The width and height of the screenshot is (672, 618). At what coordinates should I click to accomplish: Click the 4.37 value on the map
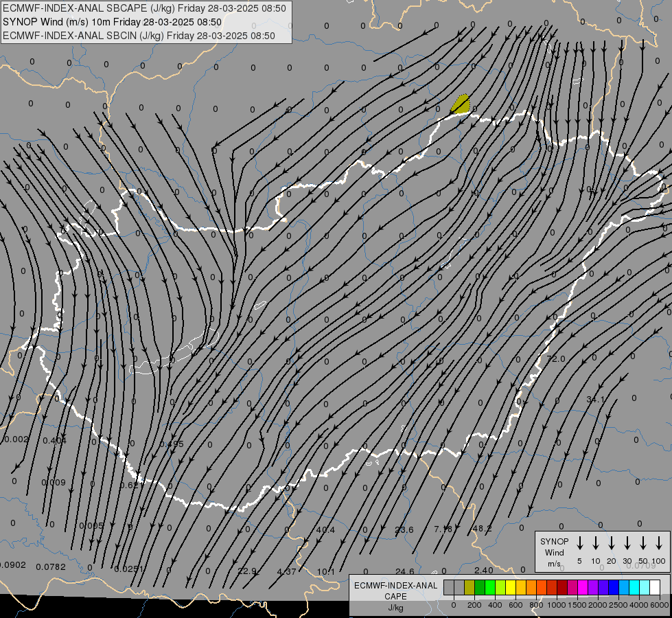[286, 572]
